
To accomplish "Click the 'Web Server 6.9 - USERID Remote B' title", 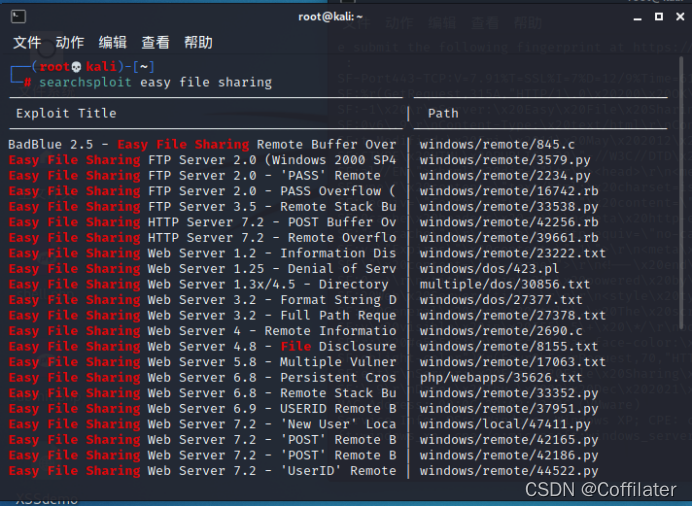I will [272, 408].
